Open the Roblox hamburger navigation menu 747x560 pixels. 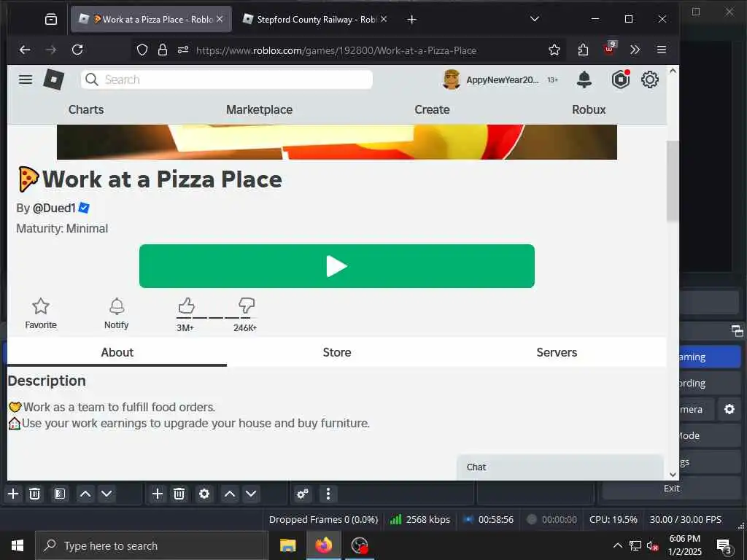click(26, 79)
